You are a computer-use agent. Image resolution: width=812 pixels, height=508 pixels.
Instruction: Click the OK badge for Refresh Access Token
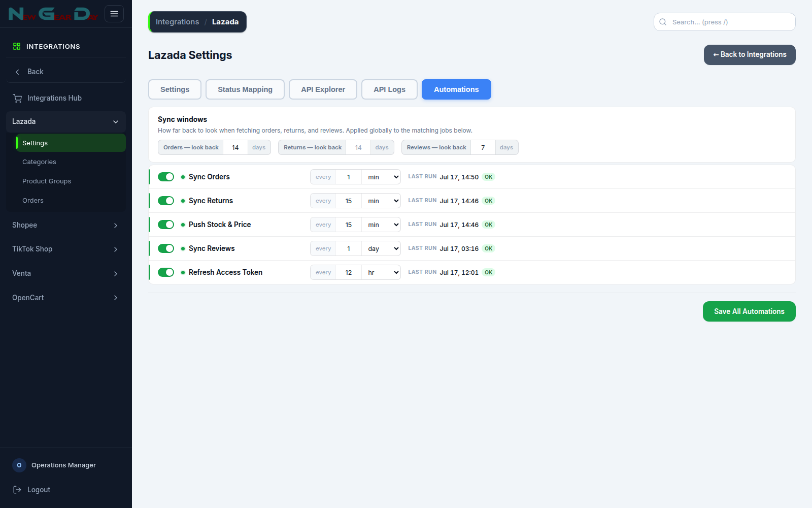pyautogui.click(x=488, y=272)
